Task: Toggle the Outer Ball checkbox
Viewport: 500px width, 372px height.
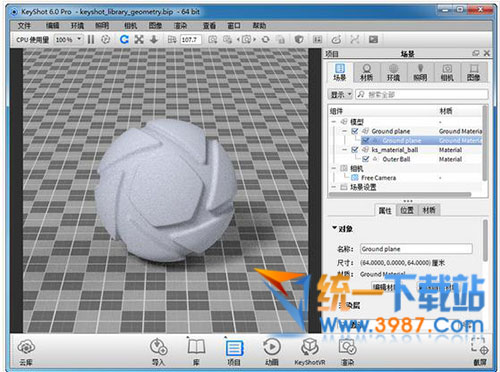Action: point(365,159)
